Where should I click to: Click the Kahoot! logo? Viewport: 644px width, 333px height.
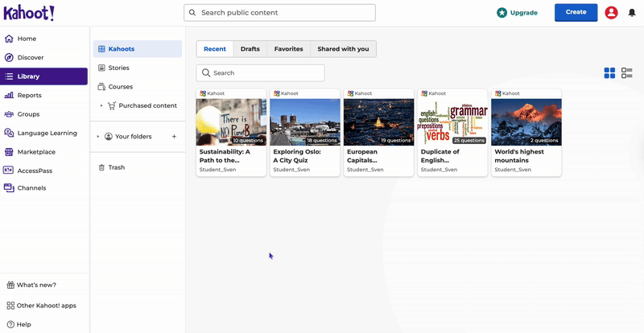coord(29,13)
